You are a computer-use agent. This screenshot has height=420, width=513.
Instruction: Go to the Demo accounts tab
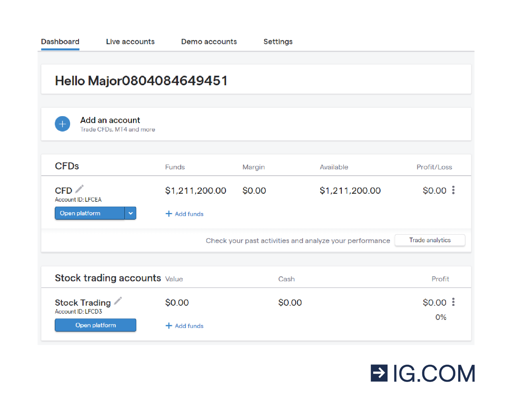pos(209,42)
